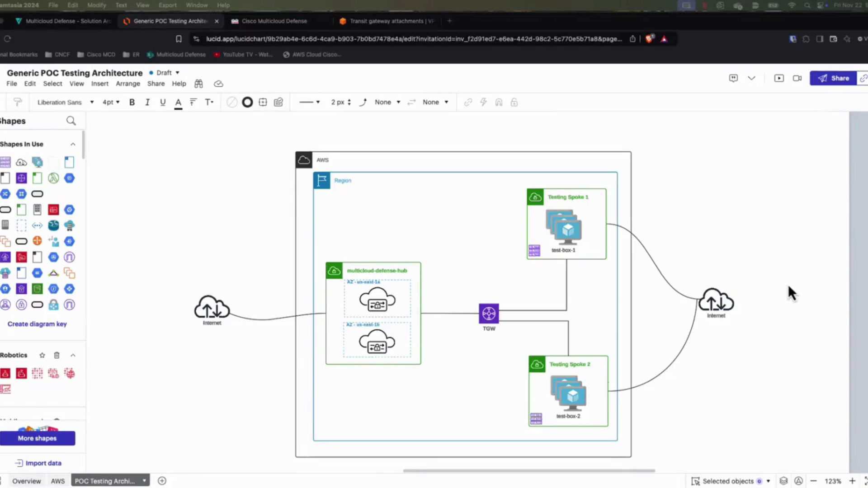This screenshot has height=488, width=868.
Task: Click the text alignment icon
Action: pos(193,102)
